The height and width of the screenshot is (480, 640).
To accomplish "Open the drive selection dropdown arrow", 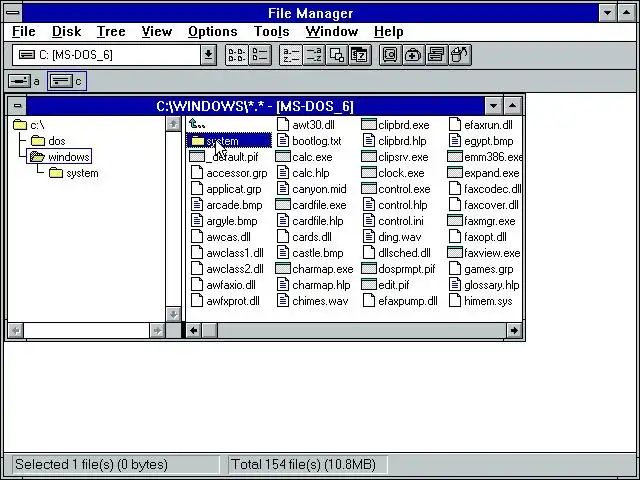I will click(x=208, y=55).
